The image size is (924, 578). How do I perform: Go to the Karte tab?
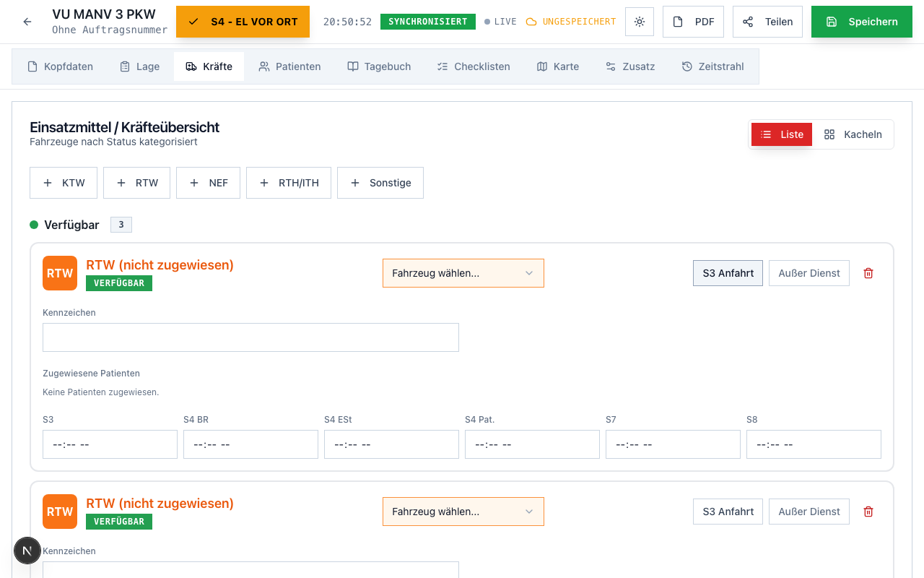(x=558, y=66)
